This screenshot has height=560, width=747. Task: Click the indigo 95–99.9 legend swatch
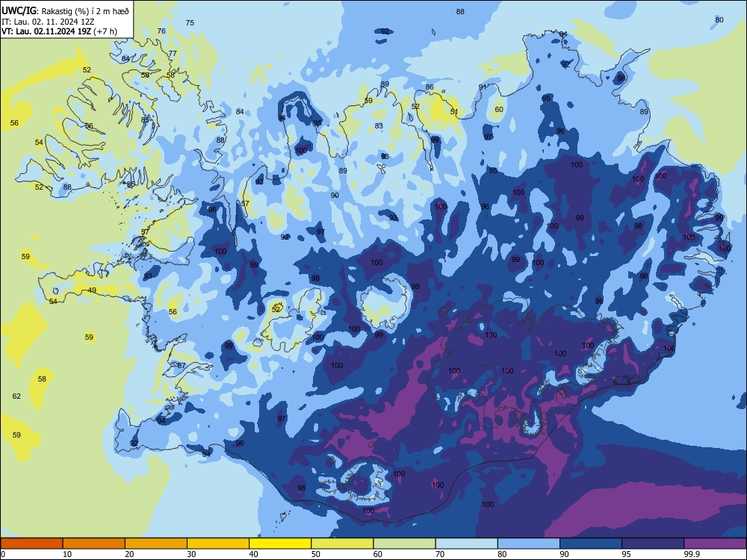click(653, 544)
